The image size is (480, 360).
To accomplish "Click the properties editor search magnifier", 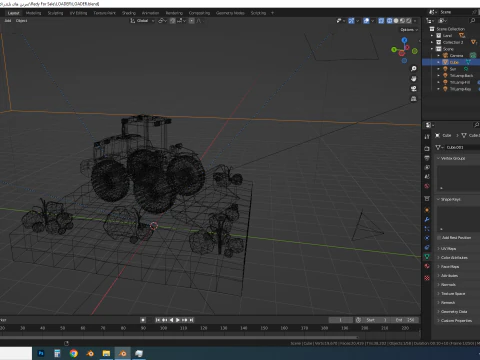I will [x=476, y=125].
